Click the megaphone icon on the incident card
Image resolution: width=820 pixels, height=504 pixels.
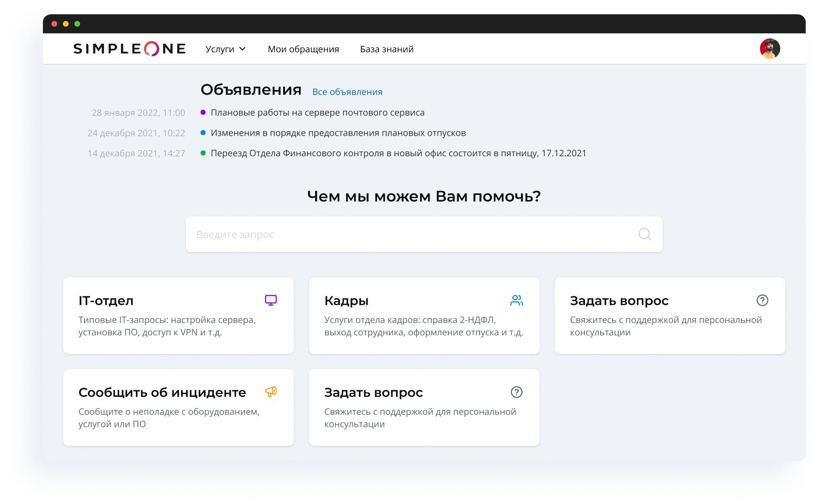(271, 392)
